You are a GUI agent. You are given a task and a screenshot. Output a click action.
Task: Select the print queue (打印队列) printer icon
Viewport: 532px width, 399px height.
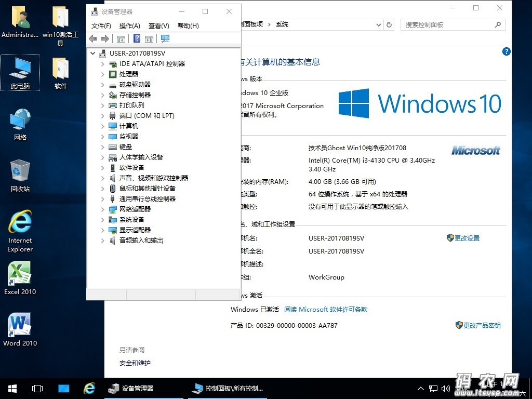[x=113, y=105]
